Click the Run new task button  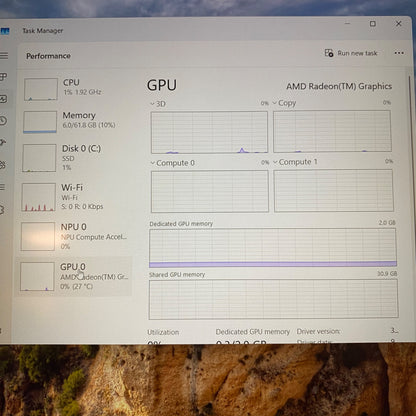pos(351,53)
